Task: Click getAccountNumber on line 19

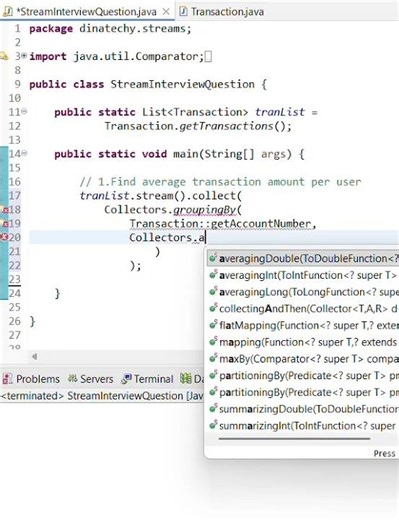Action: pyautogui.click(x=261, y=224)
